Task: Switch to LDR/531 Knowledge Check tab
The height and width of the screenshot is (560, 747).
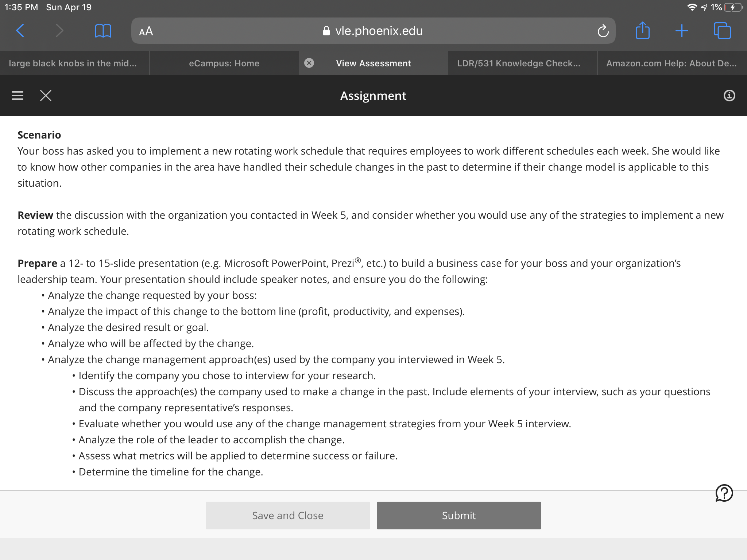Action: click(519, 63)
